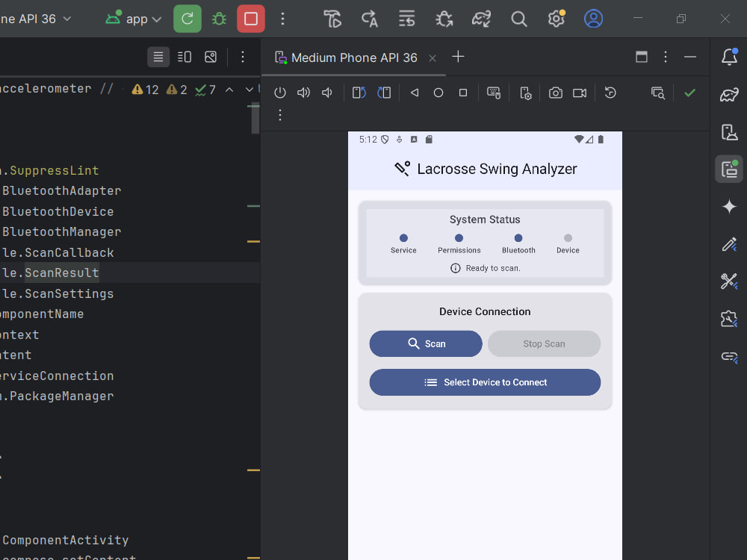
Task: Click the Ready to scan info icon
Action: [456, 268]
